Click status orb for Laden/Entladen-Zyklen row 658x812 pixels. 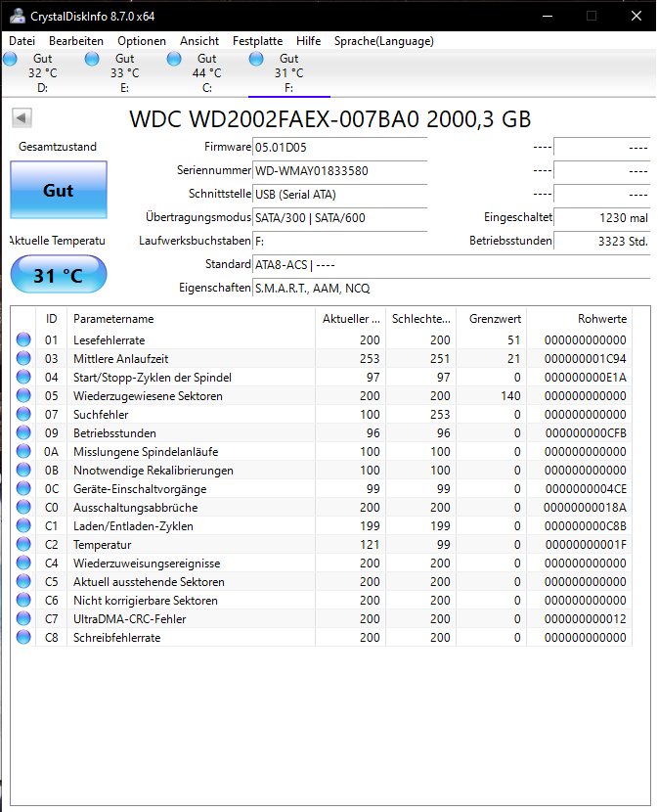pos(23,525)
